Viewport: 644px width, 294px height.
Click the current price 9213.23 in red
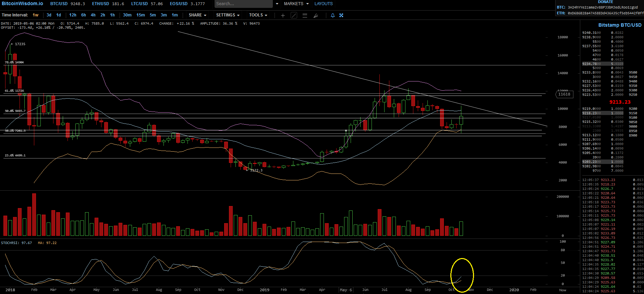pos(620,102)
